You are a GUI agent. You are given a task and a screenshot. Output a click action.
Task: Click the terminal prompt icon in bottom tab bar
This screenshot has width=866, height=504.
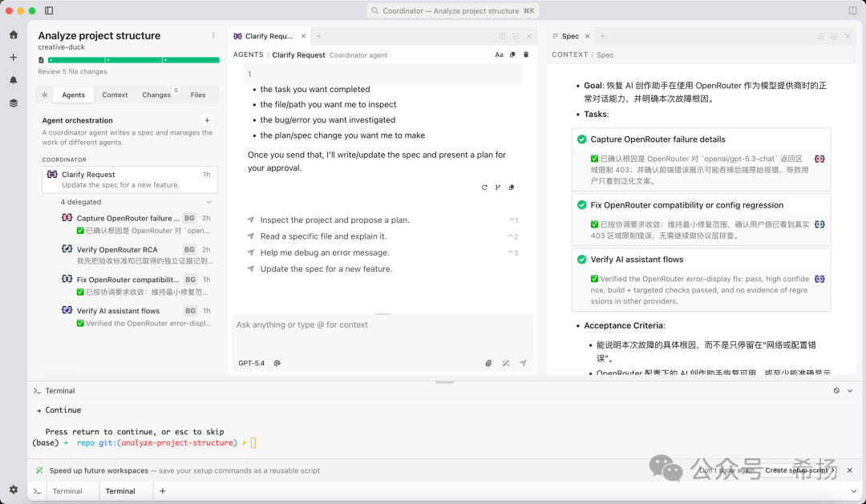37,490
